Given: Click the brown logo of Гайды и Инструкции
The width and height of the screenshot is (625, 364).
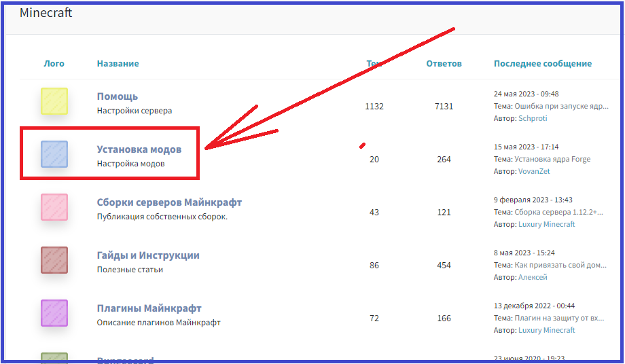Looking at the screenshot, I should (x=54, y=260).
